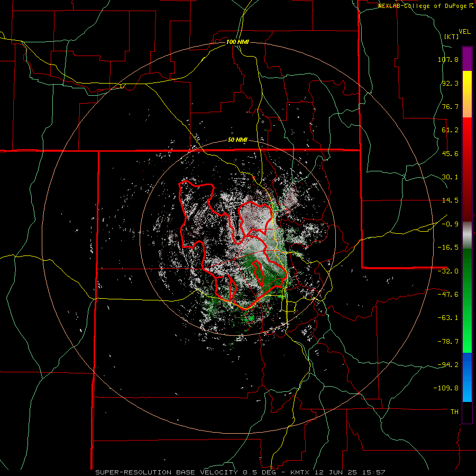The height and width of the screenshot is (476, 476).
Task: Select the 76.7 velocity scale value
Action: 450,106
